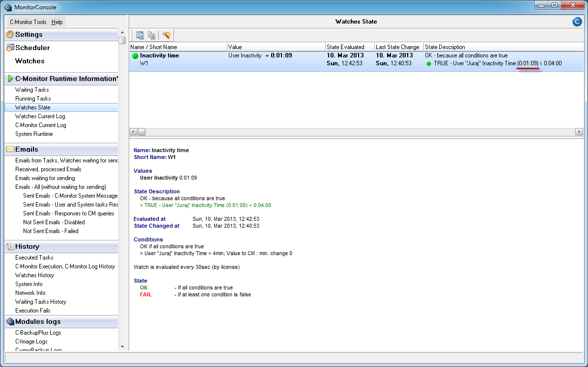Open C-Monitor Current Log

click(40, 125)
